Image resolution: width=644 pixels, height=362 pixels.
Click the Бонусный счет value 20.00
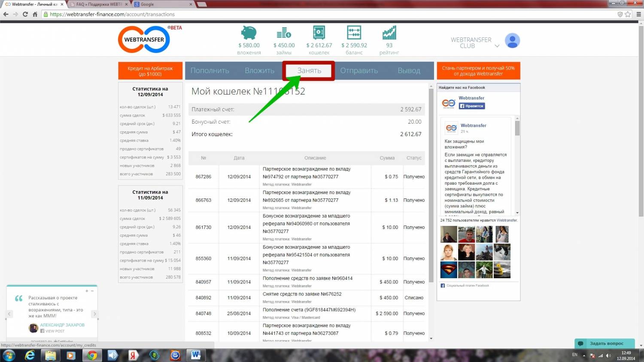pos(415,122)
